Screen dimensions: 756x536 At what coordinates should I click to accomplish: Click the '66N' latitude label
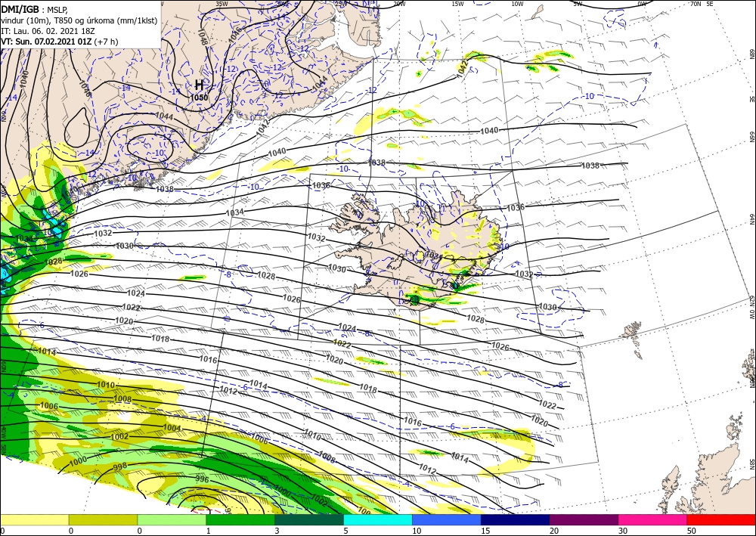coord(751,137)
